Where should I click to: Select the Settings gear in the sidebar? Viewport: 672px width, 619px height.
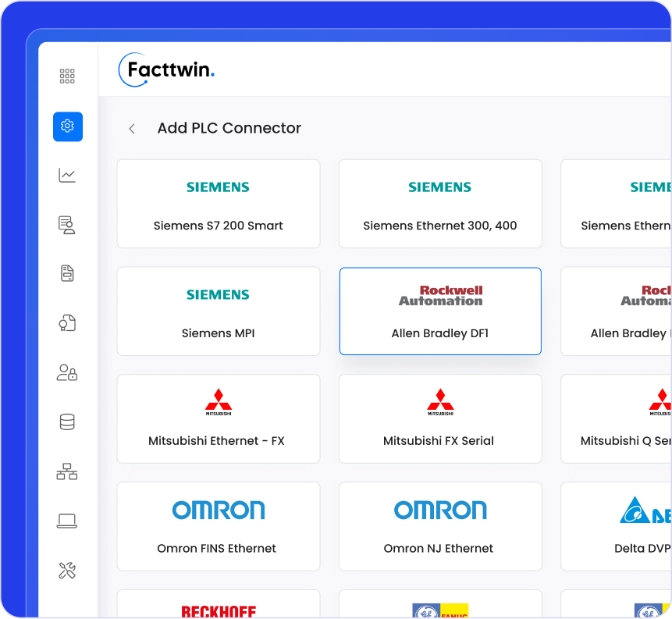tap(67, 126)
